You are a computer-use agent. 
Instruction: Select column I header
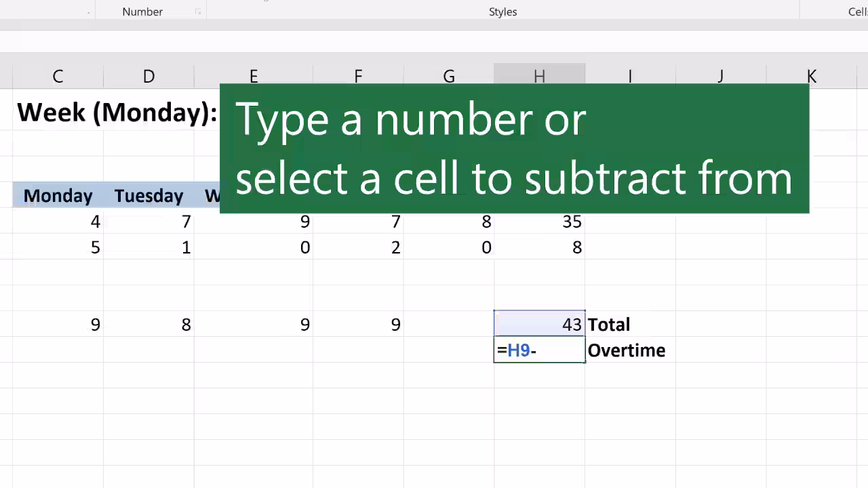[x=630, y=75]
